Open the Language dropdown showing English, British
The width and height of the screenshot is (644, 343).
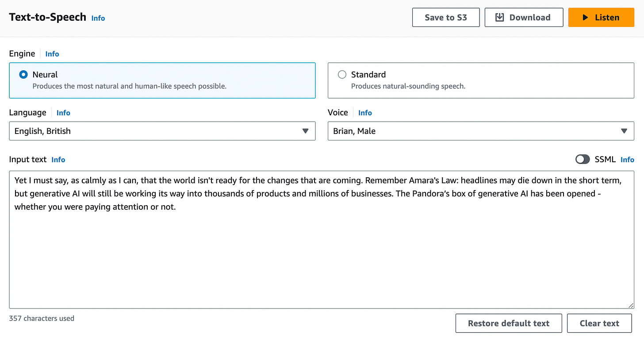click(x=162, y=131)
